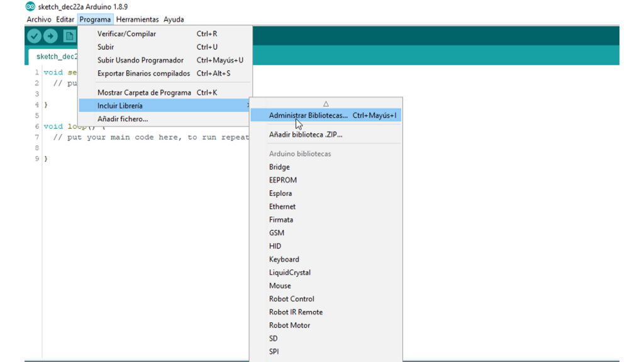Click the New sketch document icon
644x362 pixels.
click(x=69, y=36)
